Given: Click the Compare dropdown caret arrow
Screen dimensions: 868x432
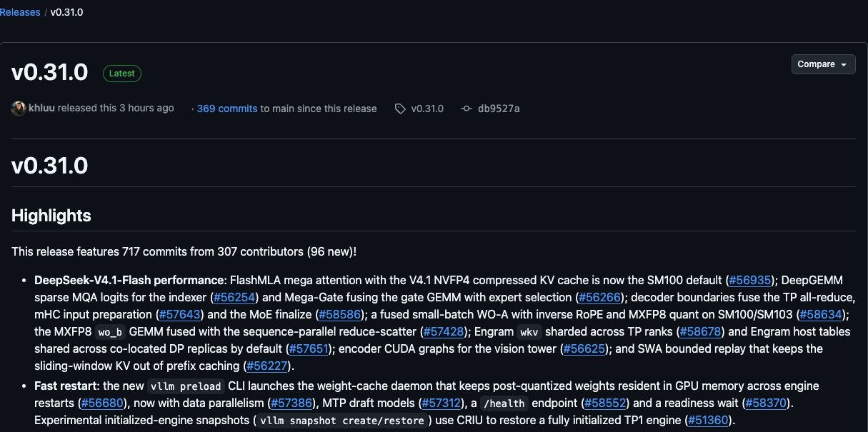Looking at the screenshot, I should [844, 65].
